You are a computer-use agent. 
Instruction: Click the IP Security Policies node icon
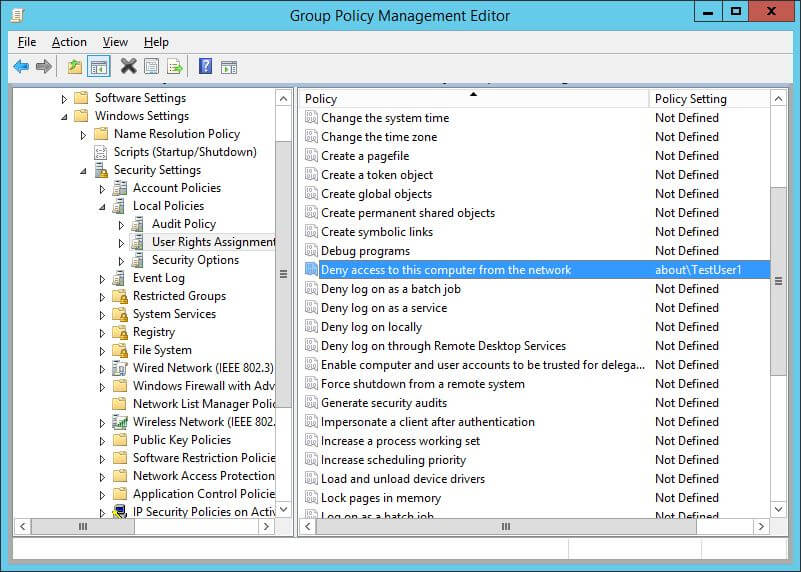(120, 511)
